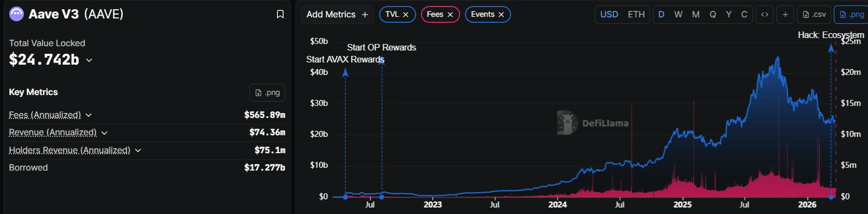Viewport: 868px width, 214px height.
Task: Select yearly (Y) interval
Action: (728, 15)
